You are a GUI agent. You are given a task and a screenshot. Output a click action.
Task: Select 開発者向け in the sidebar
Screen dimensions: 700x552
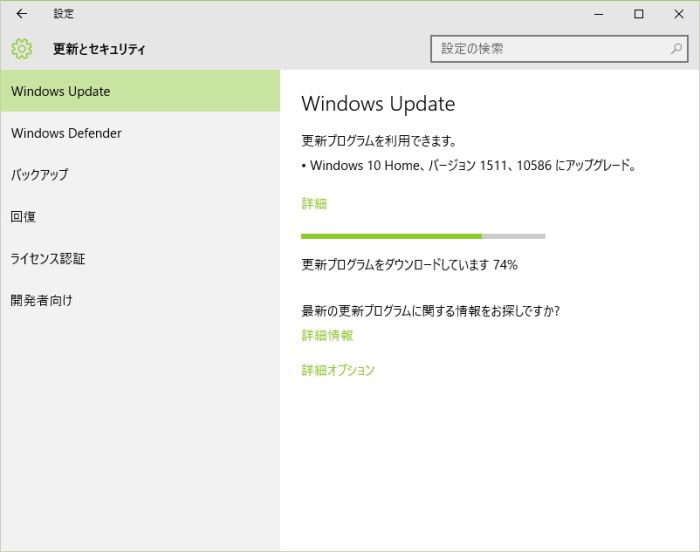41,300
